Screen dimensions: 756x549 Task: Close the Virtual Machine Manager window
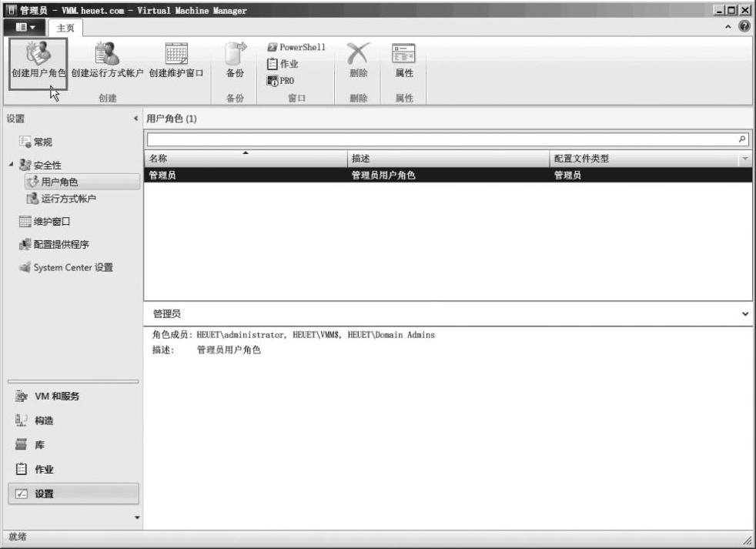pyautogui.click(x=744, y=10)
